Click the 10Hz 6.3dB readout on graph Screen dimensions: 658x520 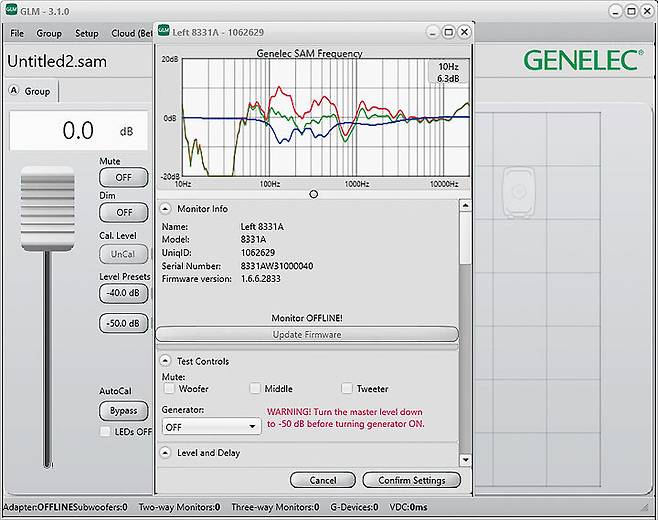448,72
